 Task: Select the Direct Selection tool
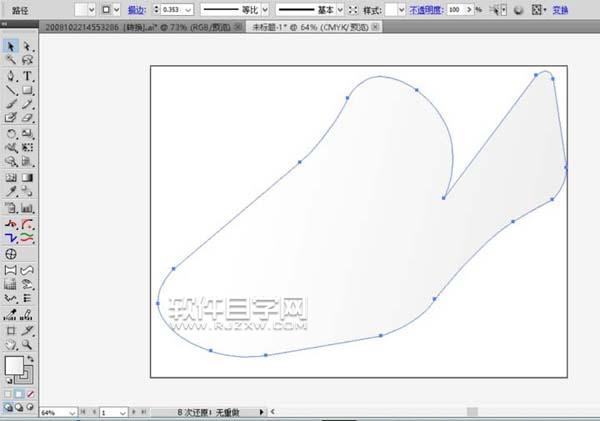27,46
